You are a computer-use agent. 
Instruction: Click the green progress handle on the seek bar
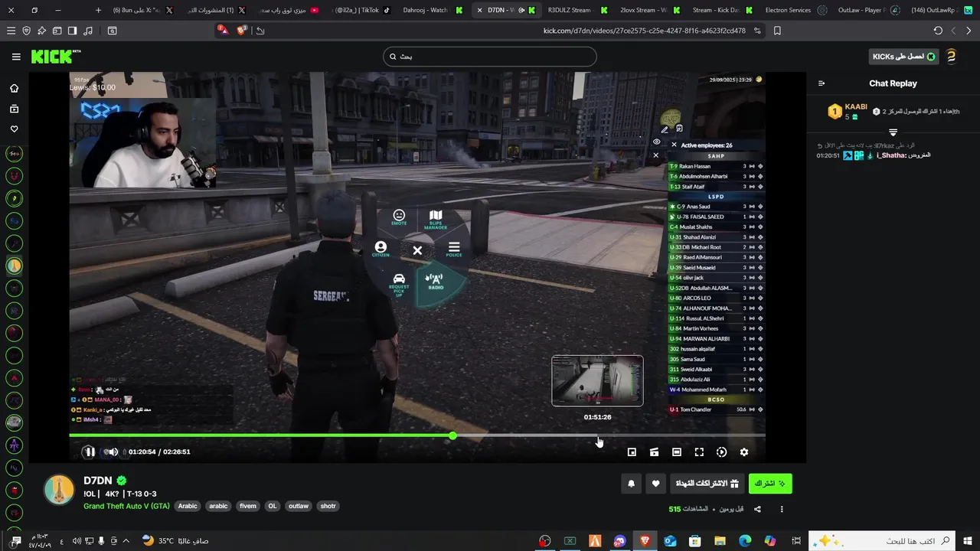coord(453,435)
